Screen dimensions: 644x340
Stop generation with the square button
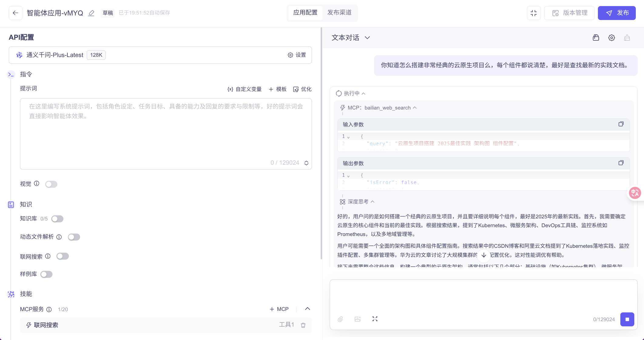tap(627, 319)
